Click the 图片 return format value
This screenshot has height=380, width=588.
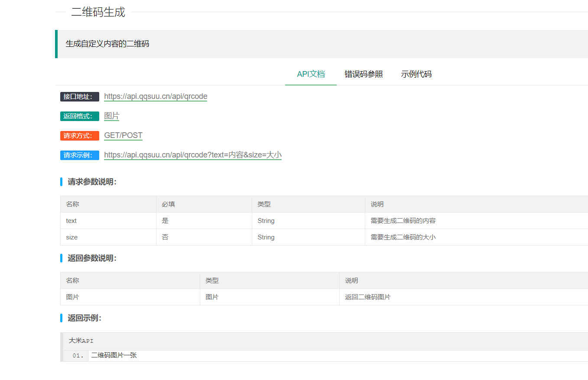pos(111,116)
